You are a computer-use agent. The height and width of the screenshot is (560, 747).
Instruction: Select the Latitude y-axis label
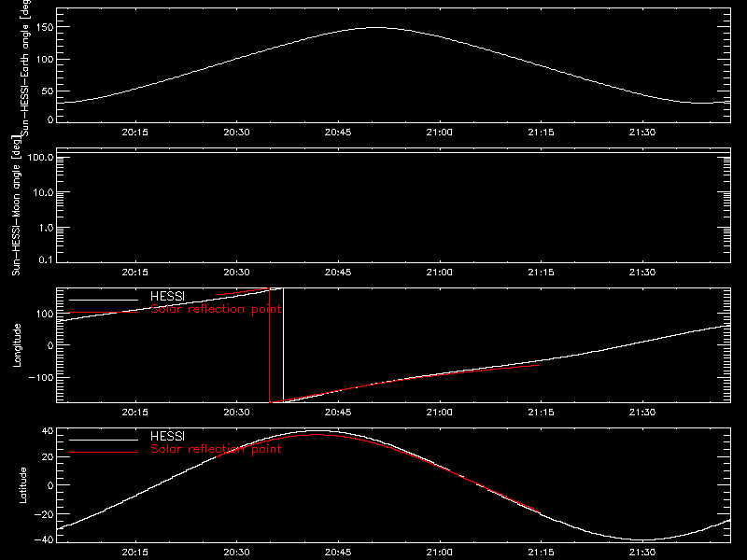point(22,485)
